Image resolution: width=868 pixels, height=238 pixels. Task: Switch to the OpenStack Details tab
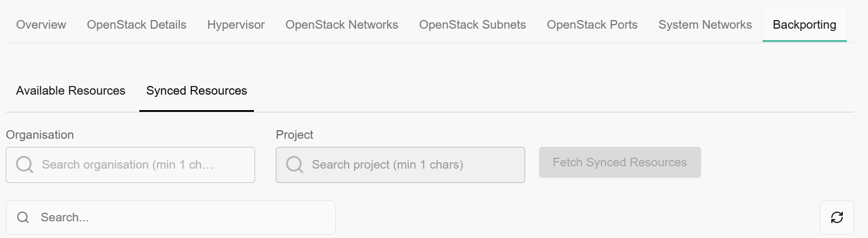coord(136,25)
